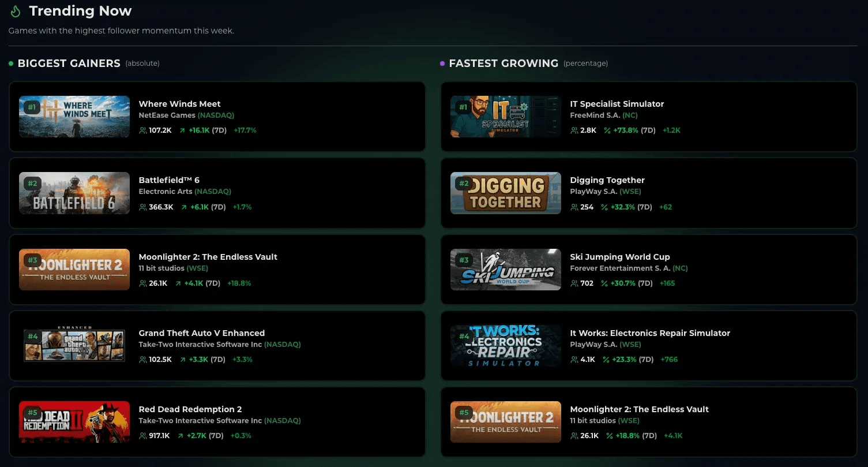
Task: Click followers icon on Digging Together card
Action: click(574, 207)
